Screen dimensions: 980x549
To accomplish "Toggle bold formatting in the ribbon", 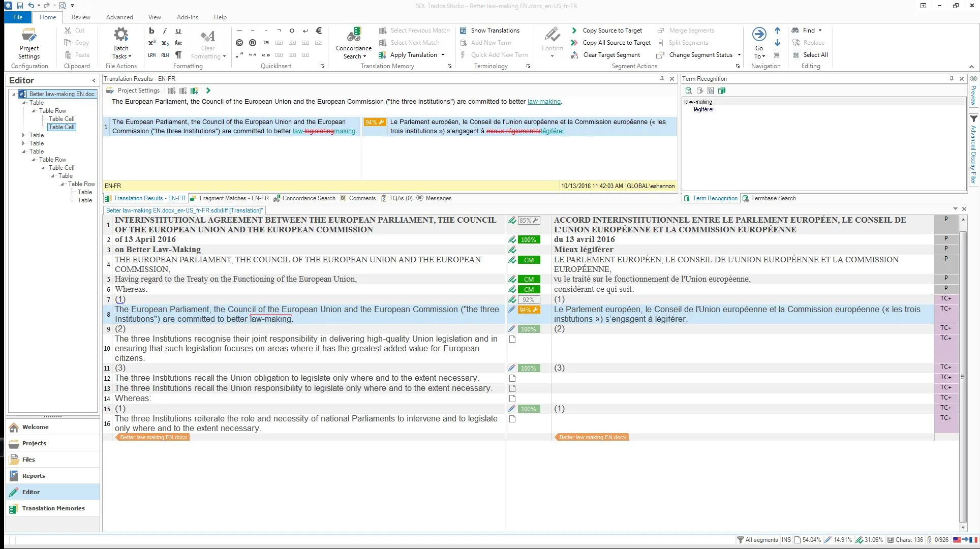I will click(151, 30).
